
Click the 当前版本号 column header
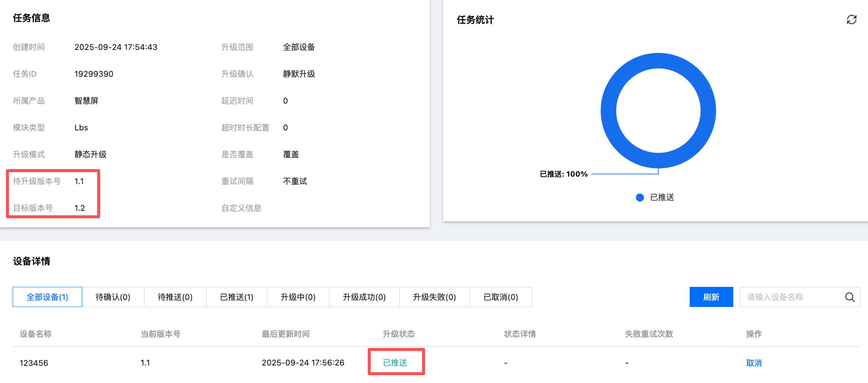(x=160, y=334)
